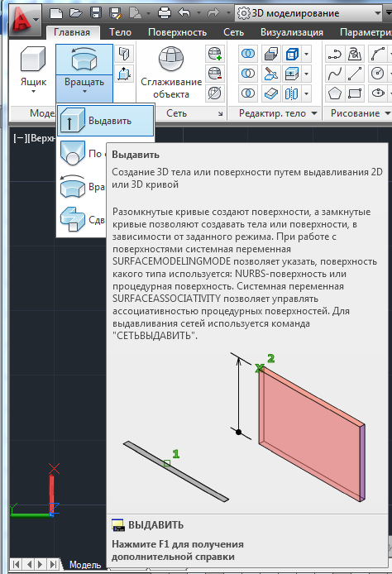The width and height of the screenshot is (392, 574).
Task: Open the 3D моделирование workspace dropdown
Action: pos(309,13)
